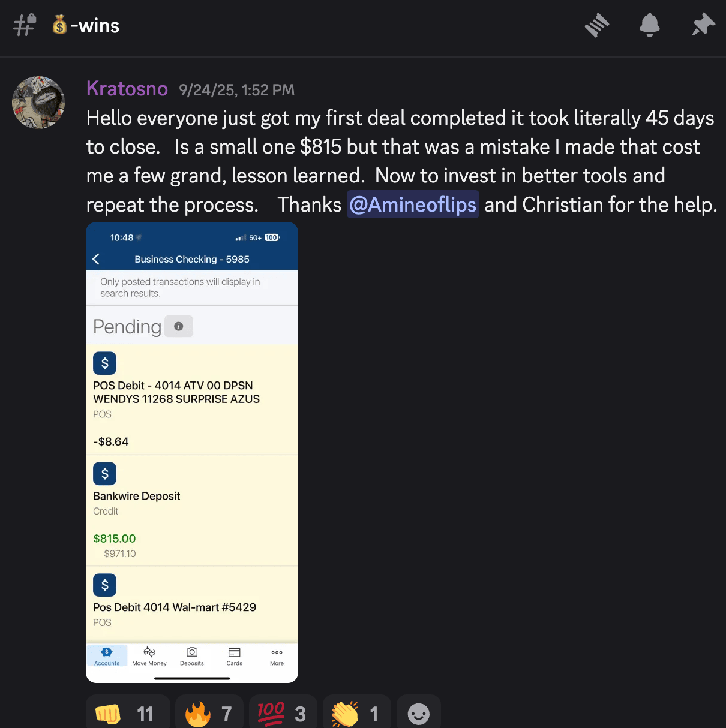The image size is (726, 728).
Task: Click the notification bell icon
Action: [x=649, y=25]
